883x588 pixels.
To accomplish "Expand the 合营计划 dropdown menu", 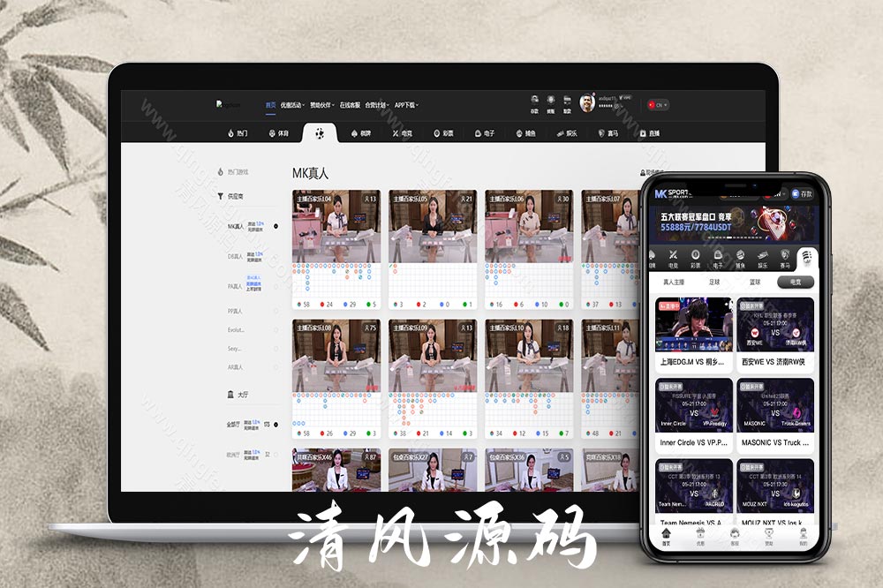I will pyautogui.click(x=377, y=105).
